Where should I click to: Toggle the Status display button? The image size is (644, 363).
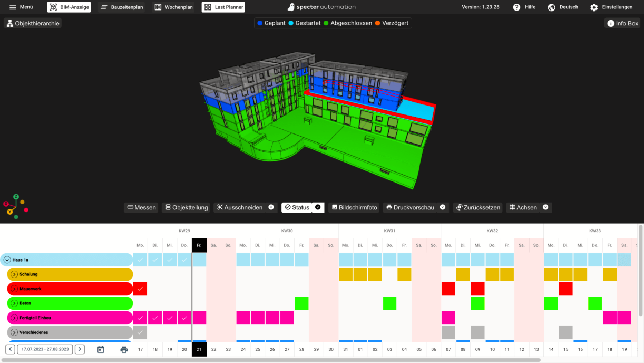click(297, 208)
